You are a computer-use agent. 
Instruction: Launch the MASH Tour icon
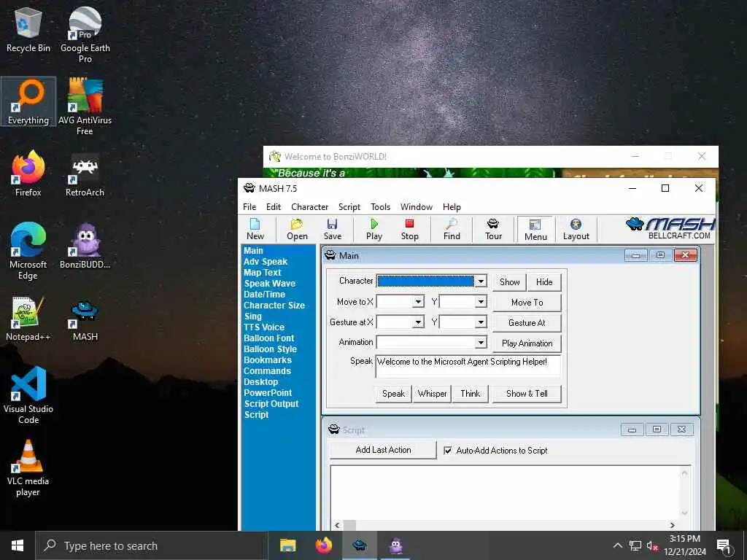[x=493, y=229]
